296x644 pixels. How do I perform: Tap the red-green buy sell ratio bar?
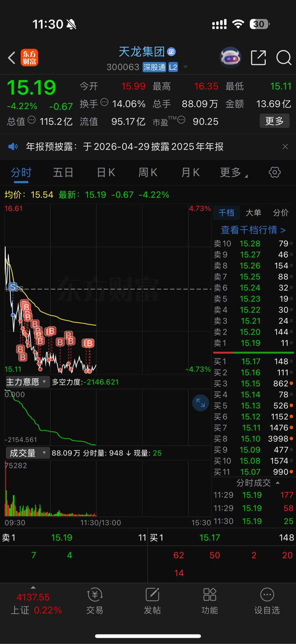pos(253,352)
